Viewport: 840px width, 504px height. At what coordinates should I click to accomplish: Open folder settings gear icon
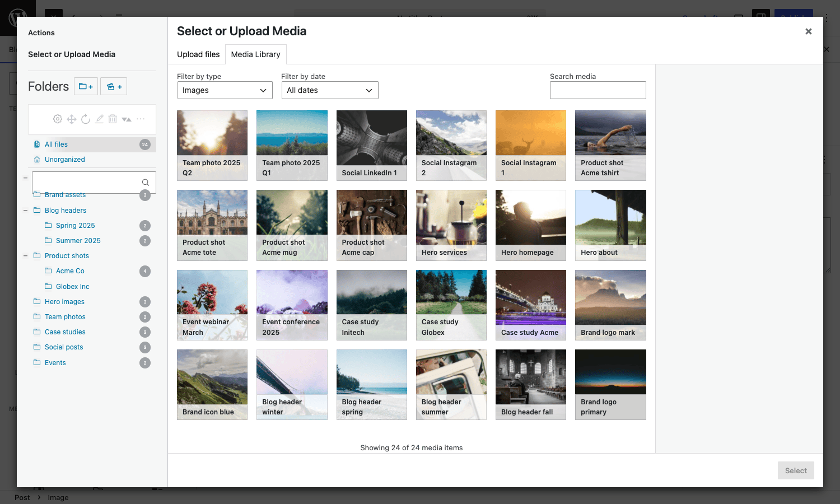pyautogui.click(x=58, y=119)
